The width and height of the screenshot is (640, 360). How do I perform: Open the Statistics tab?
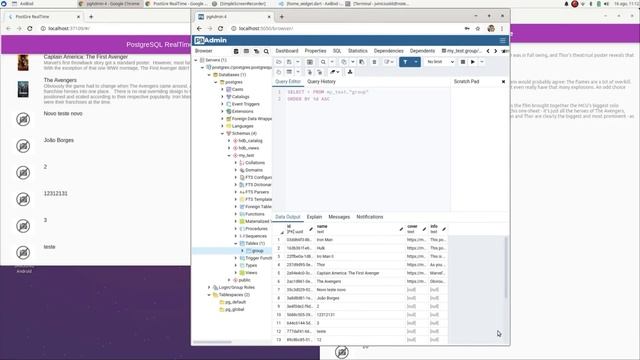click(x=358, y=51)
